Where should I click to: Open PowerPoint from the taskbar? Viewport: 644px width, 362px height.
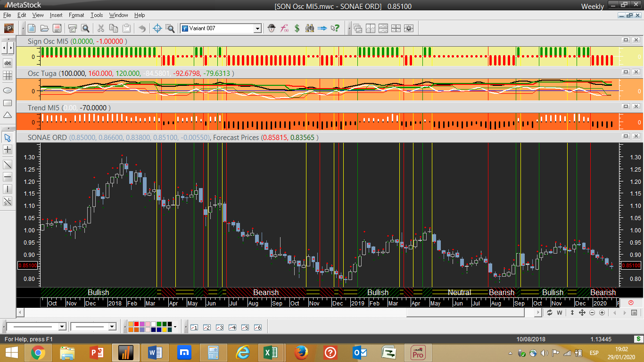96,353
